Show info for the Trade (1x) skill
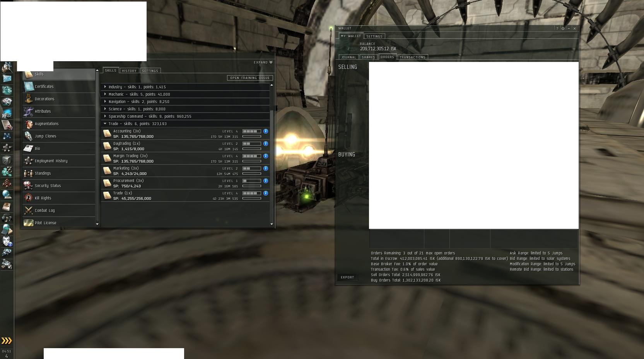Image resolution: width=644 pixels, height=359 pixels. pos(266,193)
